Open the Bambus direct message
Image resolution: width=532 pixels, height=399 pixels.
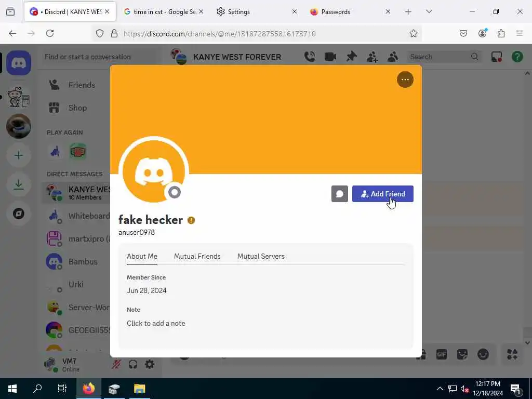pyautogui.click(x=76, y=262)
